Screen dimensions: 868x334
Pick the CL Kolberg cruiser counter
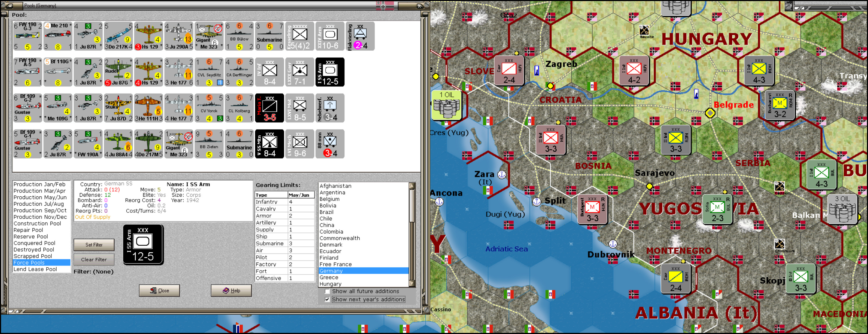tap(239, 108)
